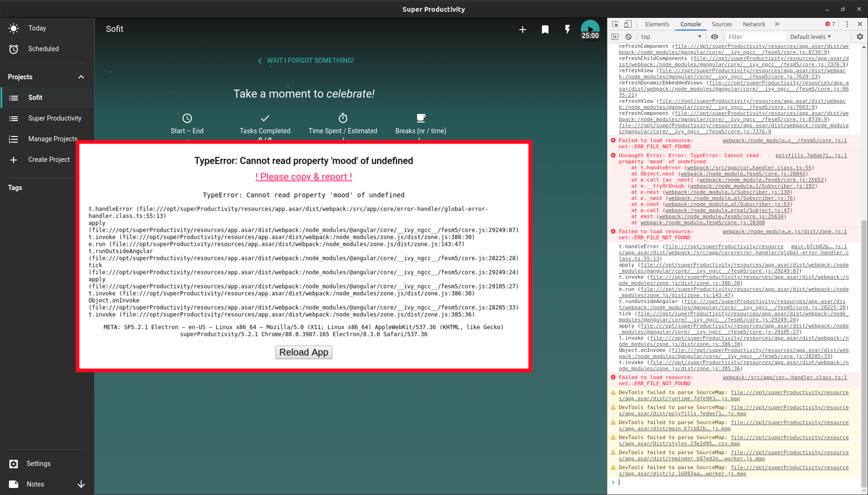The height and width of the screenshot is (495, 868).
Task: Collapse the Projects section chevron
Action: tap(81, 77)
